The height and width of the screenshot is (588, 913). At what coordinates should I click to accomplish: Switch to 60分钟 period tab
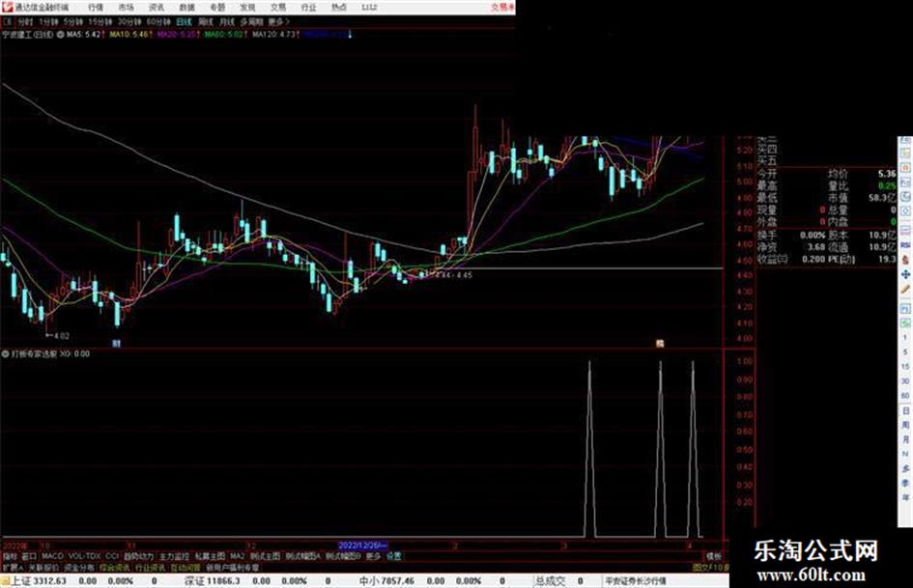(x=158, y=22)
